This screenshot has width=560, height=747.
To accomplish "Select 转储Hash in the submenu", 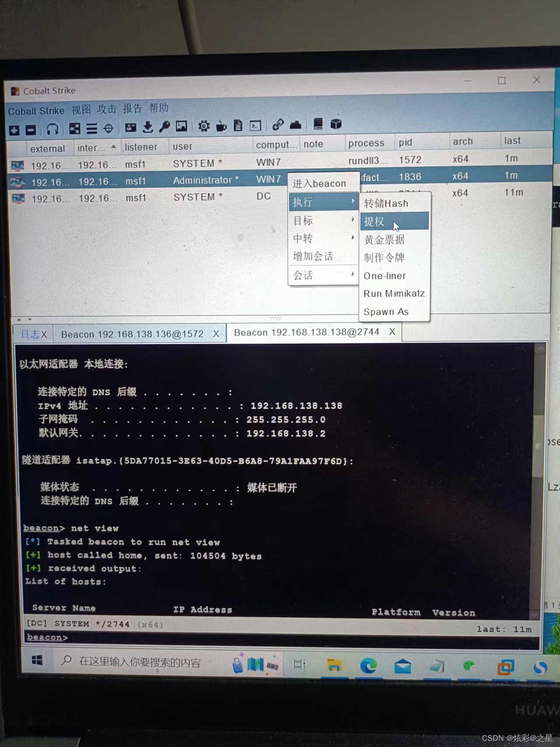I will tap(395, 203).
